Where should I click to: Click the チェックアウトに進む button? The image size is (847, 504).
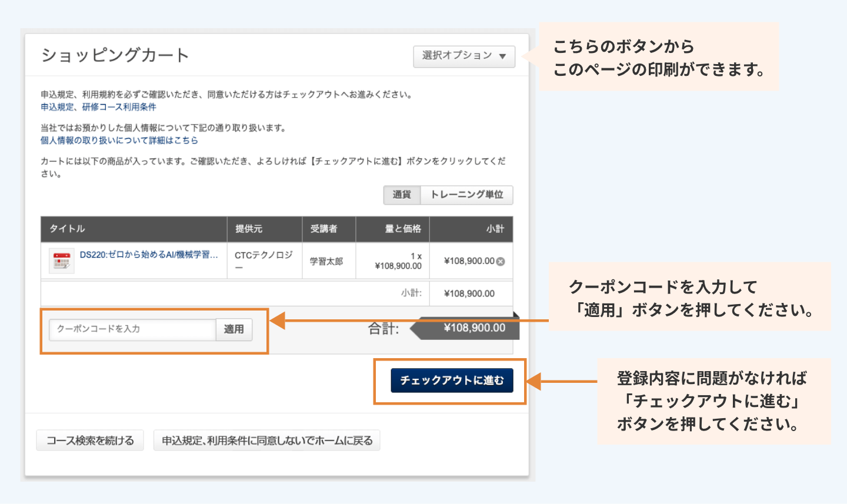tap(452, 380)
